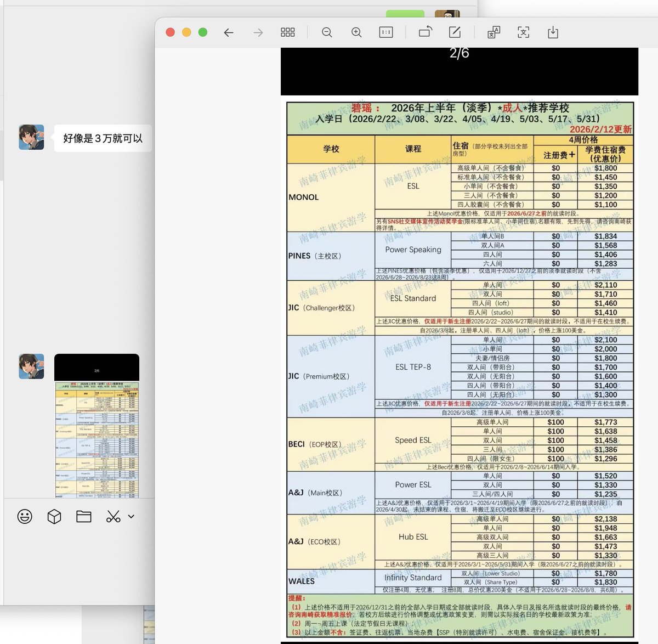Zoom in on the image
This screenshot has width=658, height=644.
point(356,33)
